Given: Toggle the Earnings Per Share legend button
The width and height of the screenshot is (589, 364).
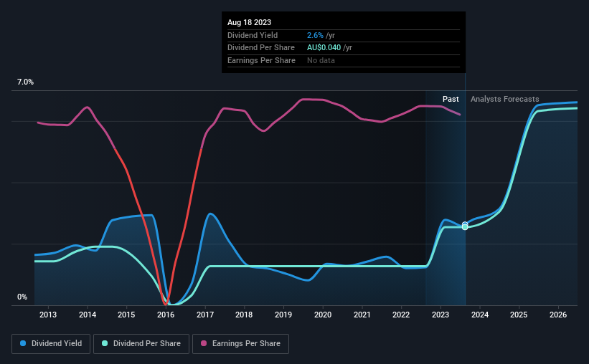Looking at the screenshot, I should pos(240,344).
